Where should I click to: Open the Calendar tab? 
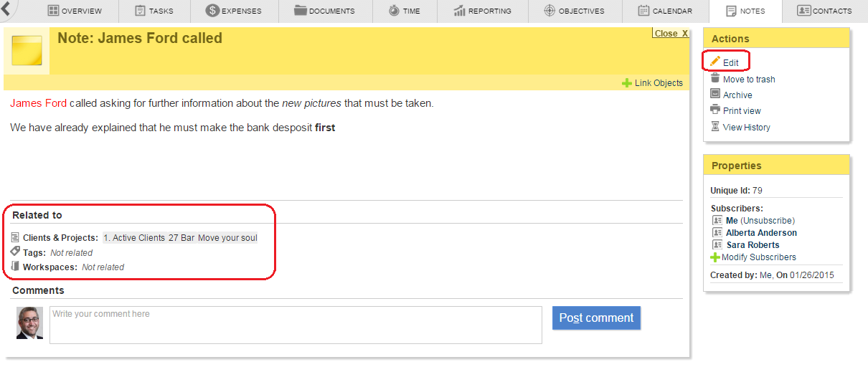click(664, 11)
